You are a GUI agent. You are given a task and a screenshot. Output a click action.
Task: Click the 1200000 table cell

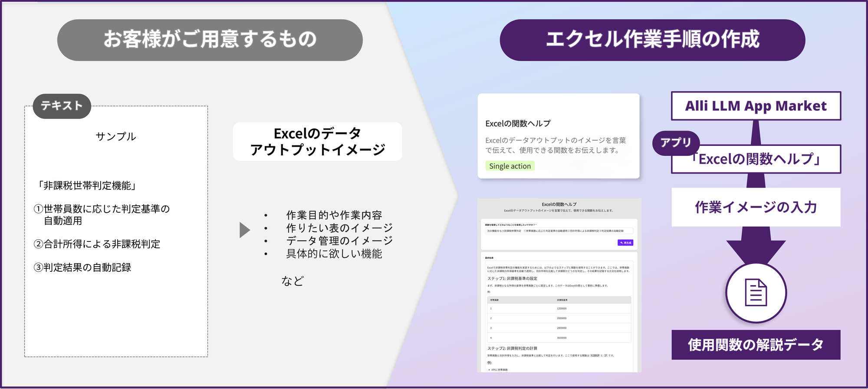562,308
